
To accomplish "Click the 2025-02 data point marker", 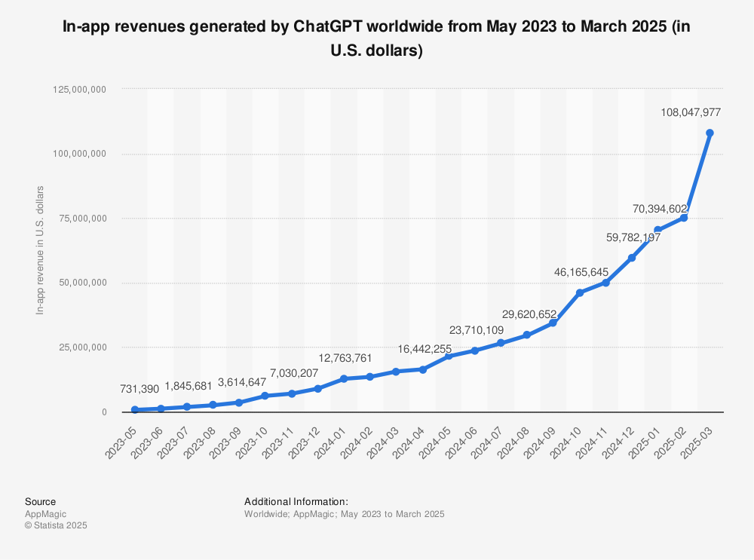I will point(684,218).
